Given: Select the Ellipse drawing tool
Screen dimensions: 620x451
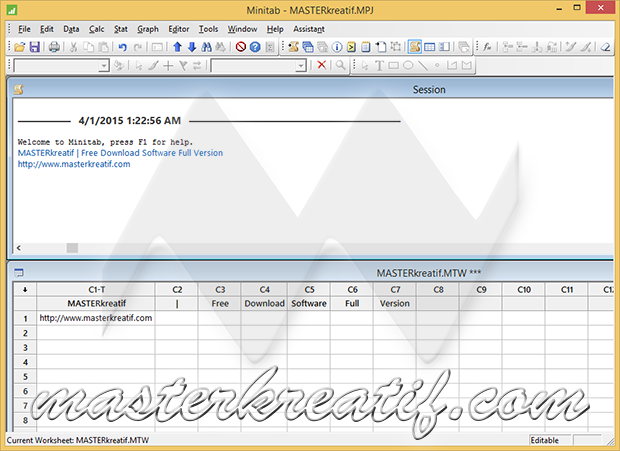Looking at the screenshot, I should click(408, 65).
